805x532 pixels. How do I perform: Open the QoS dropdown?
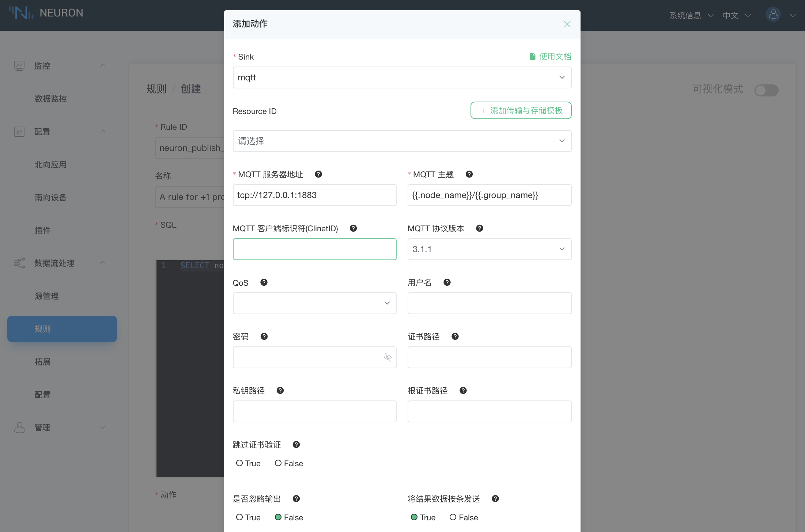click(314, 303)
